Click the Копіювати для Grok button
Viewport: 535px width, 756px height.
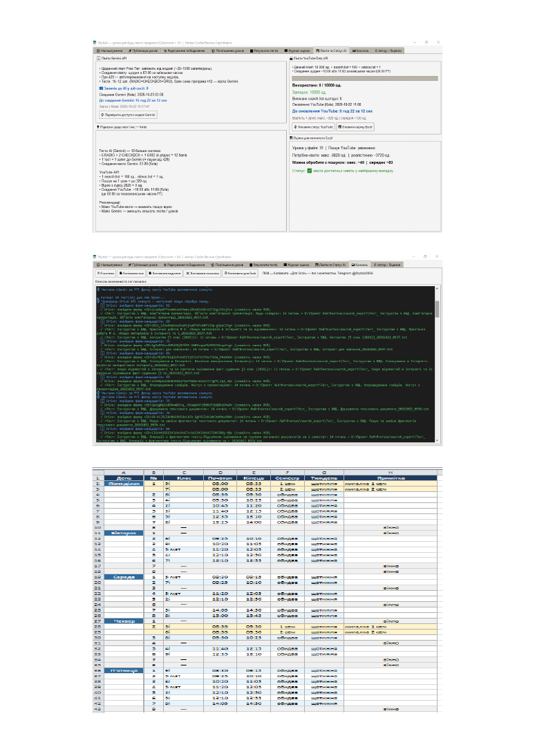(241, 274)
